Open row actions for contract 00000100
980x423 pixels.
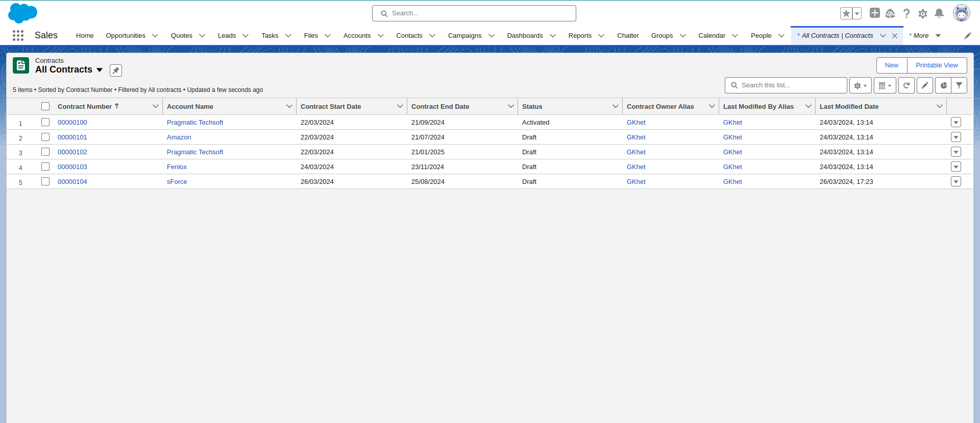point(956,122)
